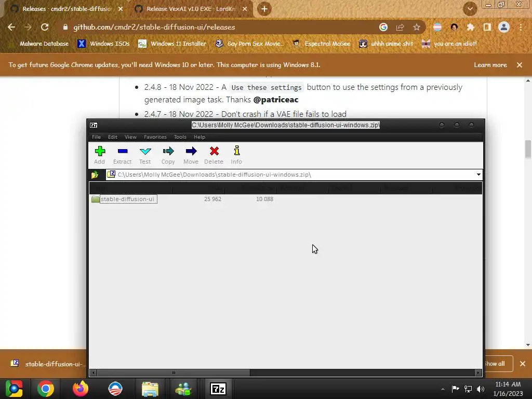Run the Test archive tool
The height and width of the screenshot is (399, 532).
pos(145,155)
